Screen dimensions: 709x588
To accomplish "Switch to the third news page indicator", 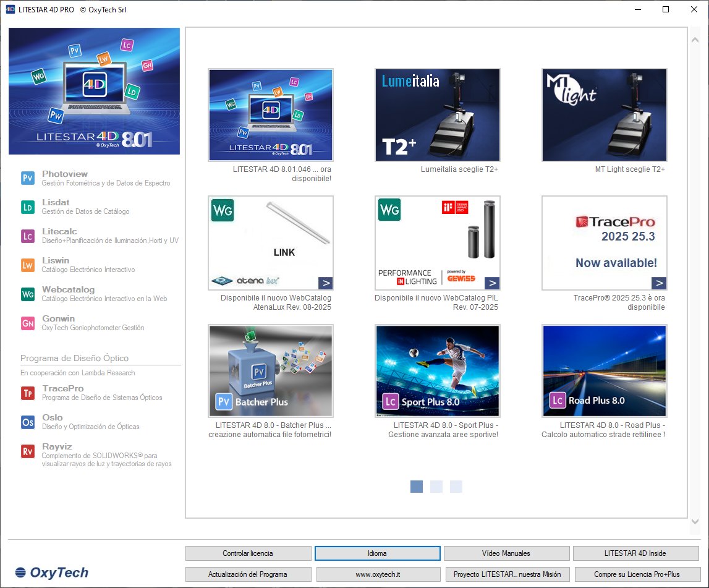I will (x=456, y=487).
